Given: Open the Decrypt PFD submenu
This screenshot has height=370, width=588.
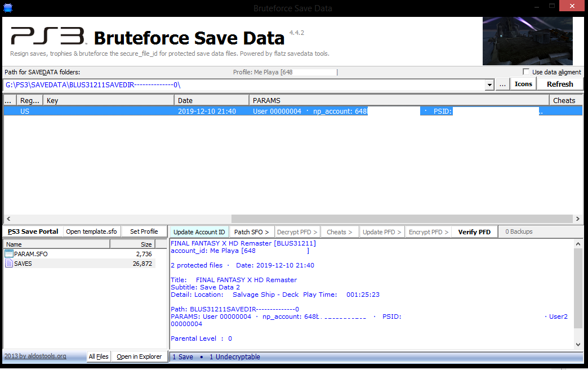Looking at the screenshot, I should point(297,232).
